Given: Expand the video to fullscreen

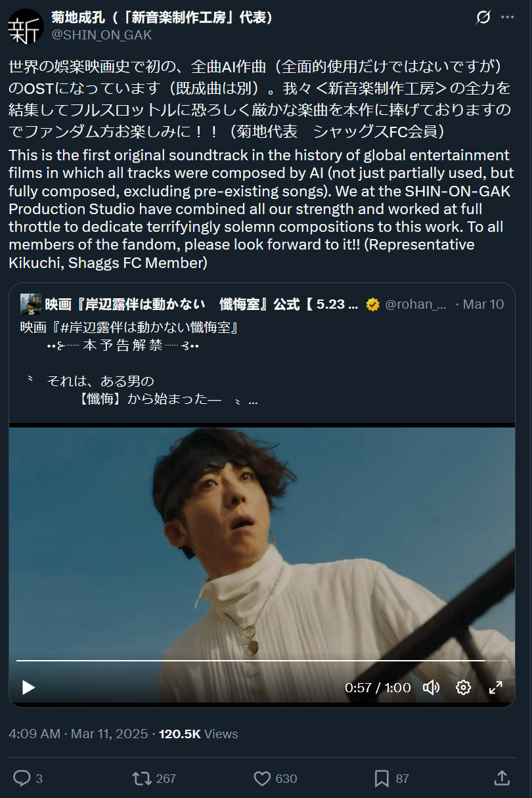Looking at the screenshot, I should 496,687.
